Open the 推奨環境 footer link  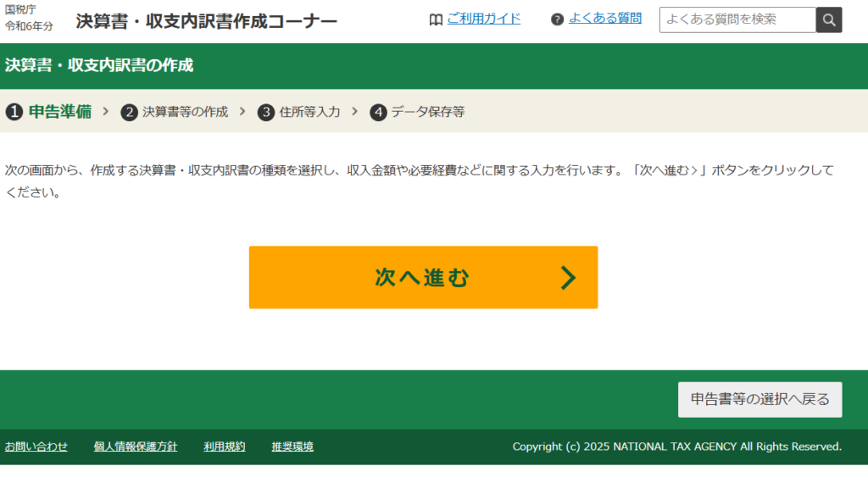(x=292, y=447)
